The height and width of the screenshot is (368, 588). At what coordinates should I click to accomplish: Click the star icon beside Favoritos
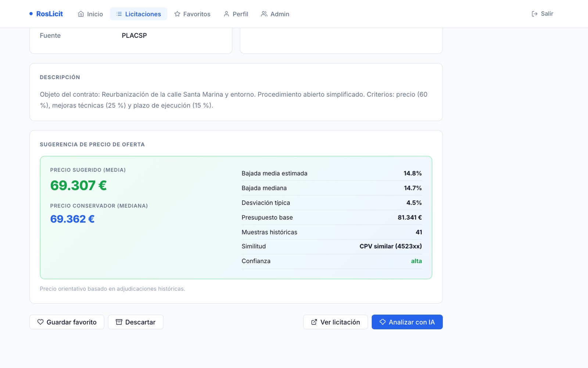pyautogui.click(x=177, y=14)
